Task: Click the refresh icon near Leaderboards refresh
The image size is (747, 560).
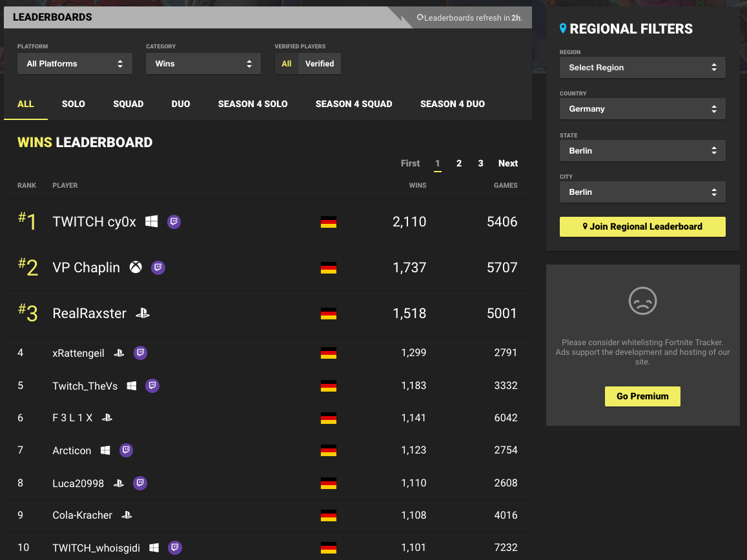Action: pyautogui.click(x=420, y=17)
